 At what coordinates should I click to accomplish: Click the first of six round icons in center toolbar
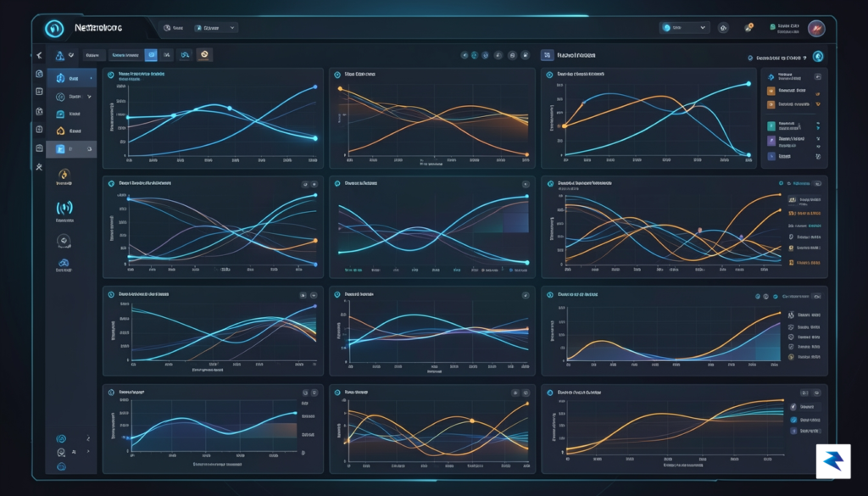[x=465, y=55]
